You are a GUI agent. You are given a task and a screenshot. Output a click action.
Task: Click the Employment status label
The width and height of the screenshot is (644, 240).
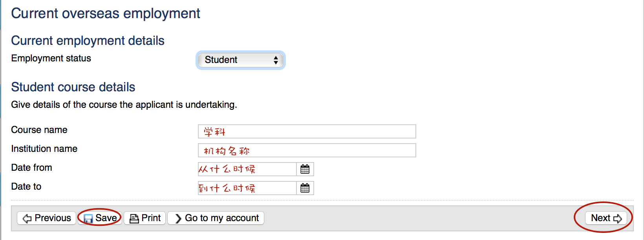click(51, 58)
